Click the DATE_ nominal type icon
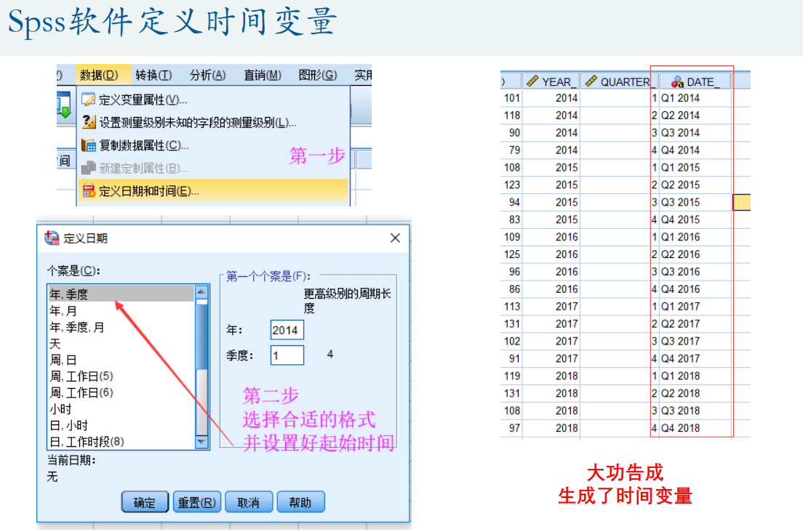 click(677, 81)
